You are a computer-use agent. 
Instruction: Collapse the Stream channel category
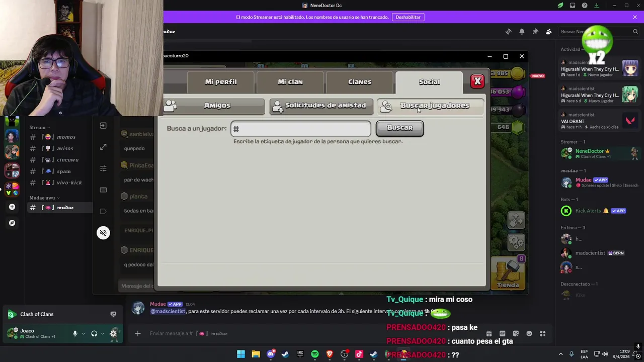pyautogui.click(x=39, y=128)
